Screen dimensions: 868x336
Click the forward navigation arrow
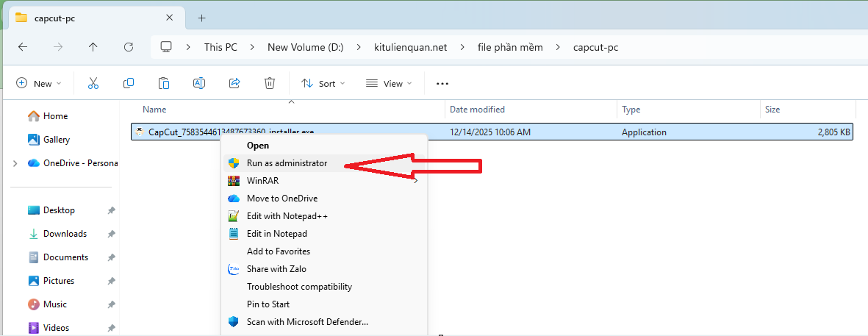click(57, 47)
